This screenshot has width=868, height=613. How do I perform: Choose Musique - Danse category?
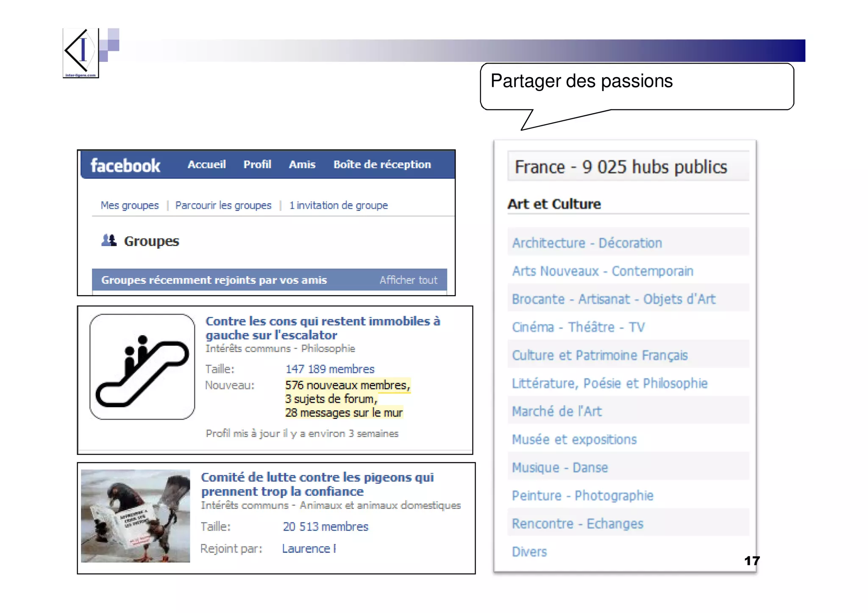560,467
